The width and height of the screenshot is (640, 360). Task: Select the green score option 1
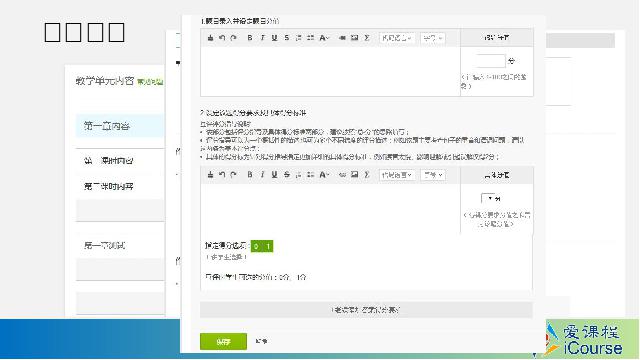268,246
